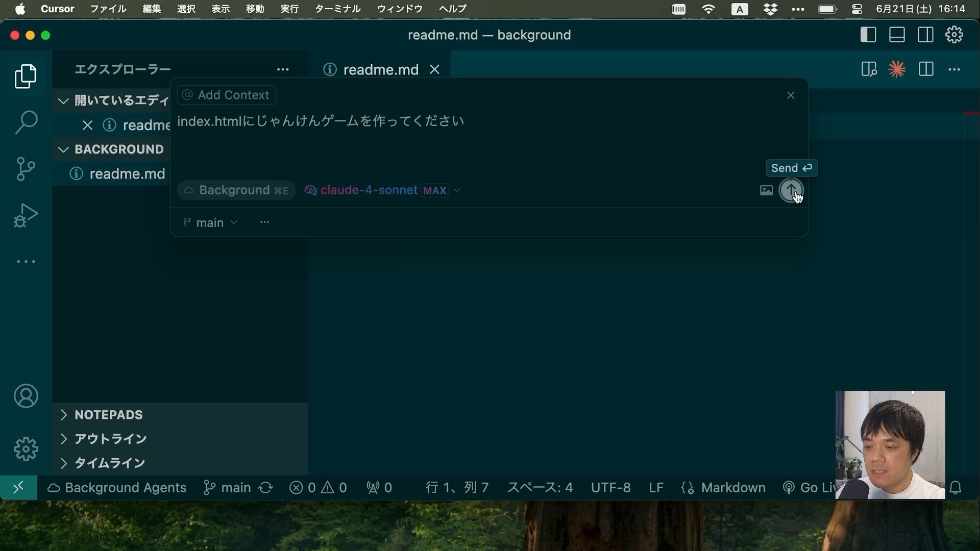Select the Search icon in the activity bar
Screen dimensions: 980x551
click(x=25, y=122)
